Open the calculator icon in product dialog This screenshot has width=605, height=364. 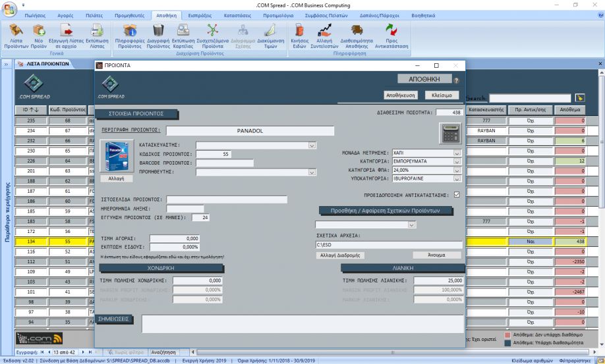click(450, 133)
